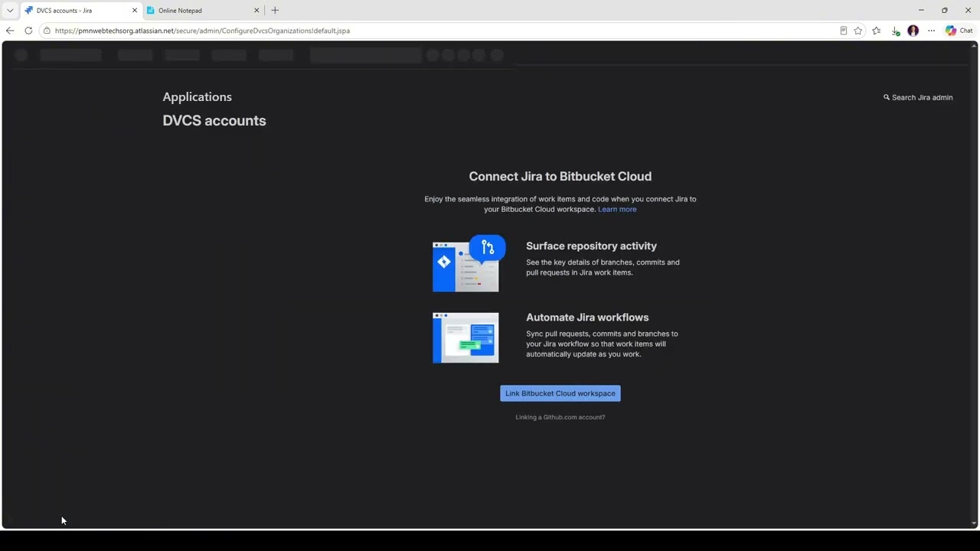The height and width of the screenshot is (551, 980).
Task: Show the downloads icon
Action: 895,31
